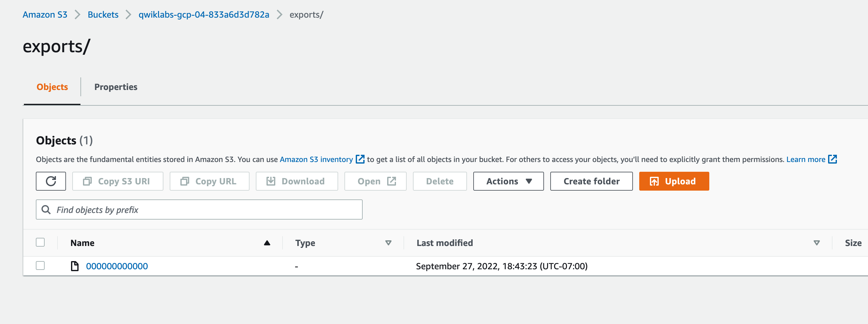Click the Delete button

440,181
